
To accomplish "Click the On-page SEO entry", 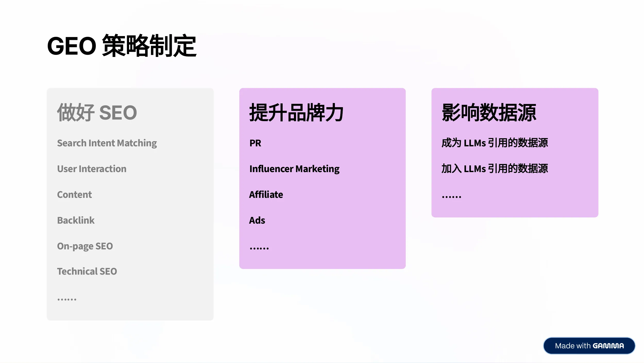I will pos(85,246).
